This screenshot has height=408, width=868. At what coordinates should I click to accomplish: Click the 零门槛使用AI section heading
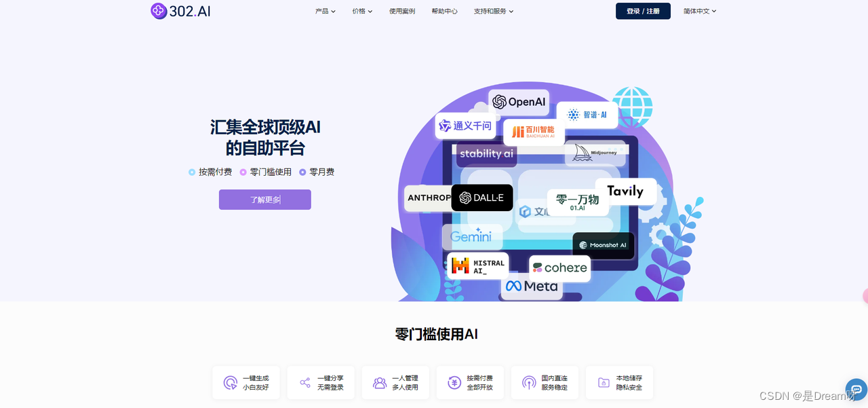437,334
